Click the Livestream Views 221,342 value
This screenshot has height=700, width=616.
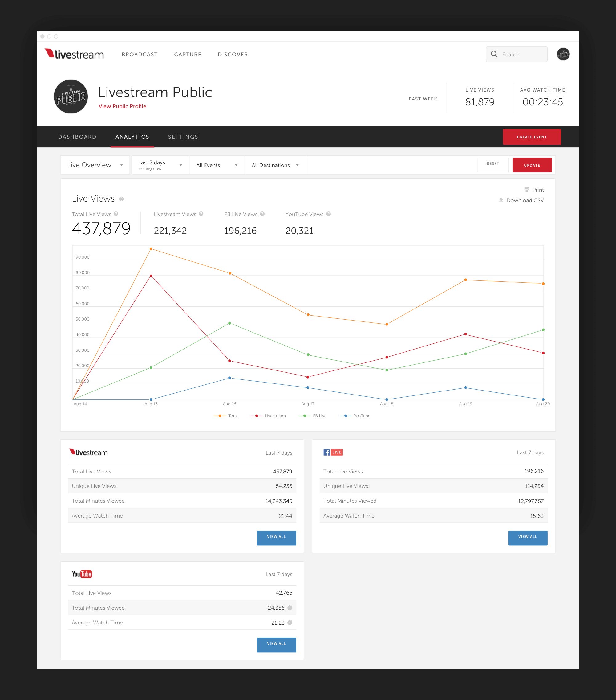pos(170,231)
